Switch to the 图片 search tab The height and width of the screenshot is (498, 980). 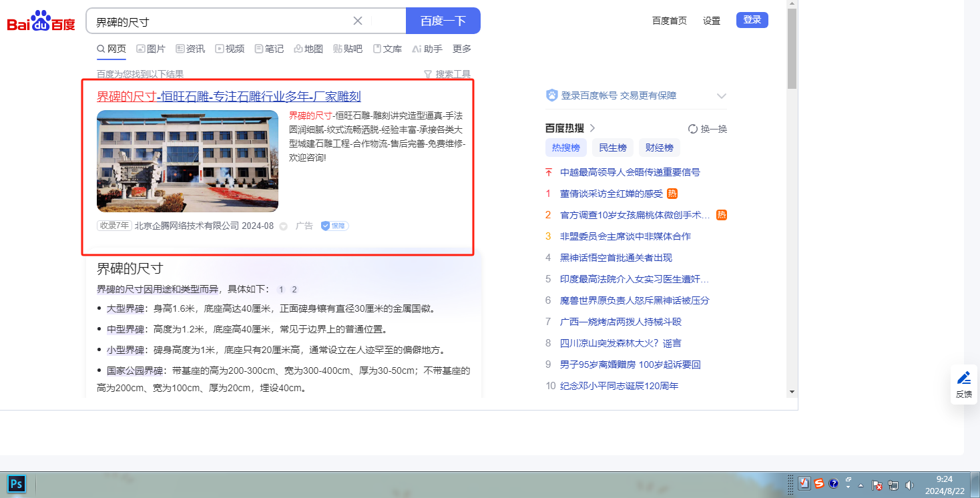pos(151,49)
